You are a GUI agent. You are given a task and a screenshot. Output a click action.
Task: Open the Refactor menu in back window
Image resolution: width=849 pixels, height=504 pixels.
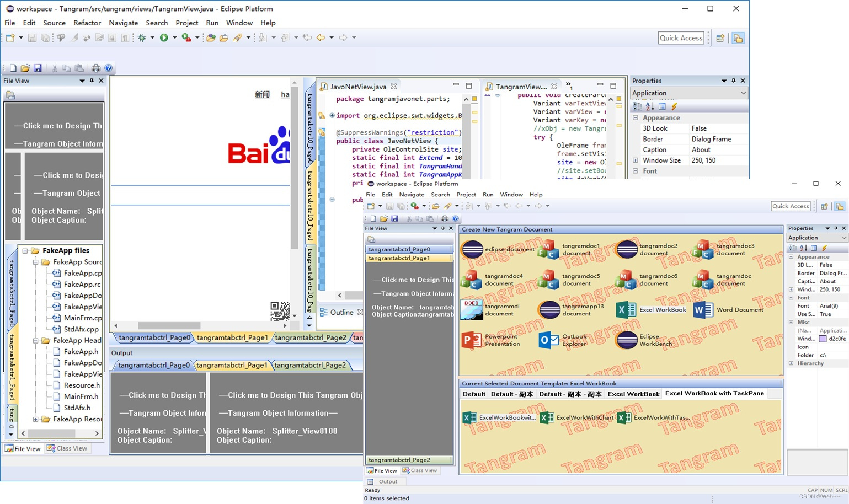pyautogui.click(x=87, y=23)
